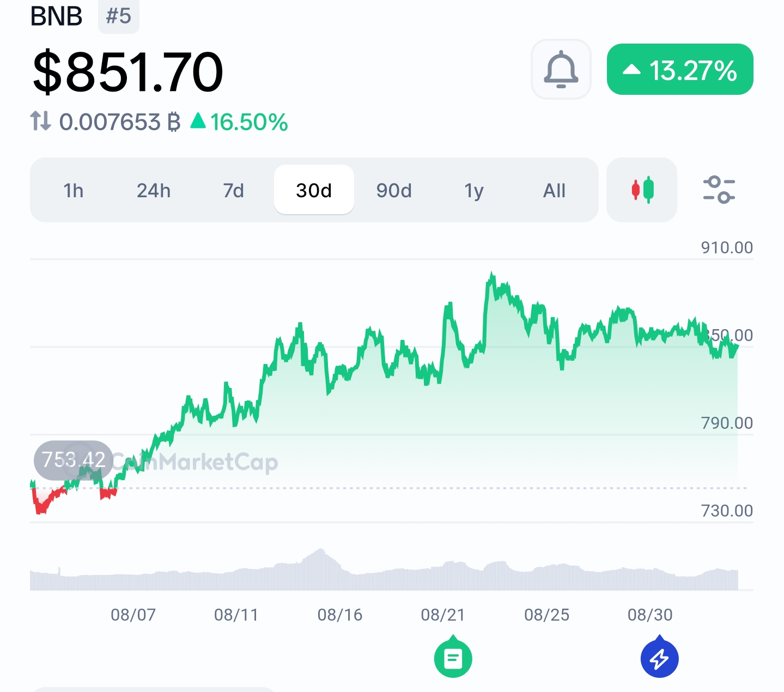784x692 pixels.
Task: Tap the blue lightning event marker
Action: click(x=659, y=657)
